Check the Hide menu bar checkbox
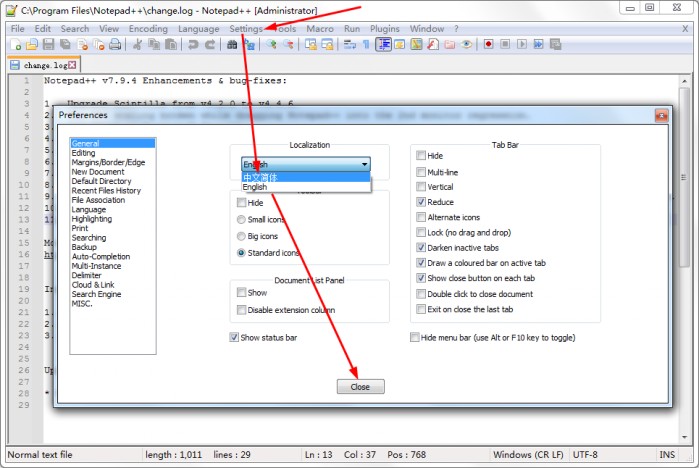Screen dimensions: 699x468 [415, 337]
